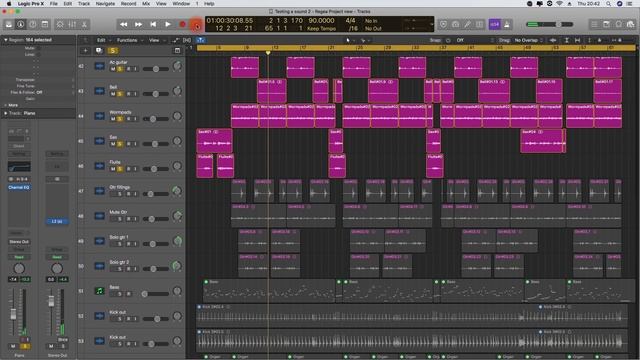Toggle the yellow global Solo S button
The width and height of the screenshot is (640, 360).
pyautogui.click(x=113, y=51)
